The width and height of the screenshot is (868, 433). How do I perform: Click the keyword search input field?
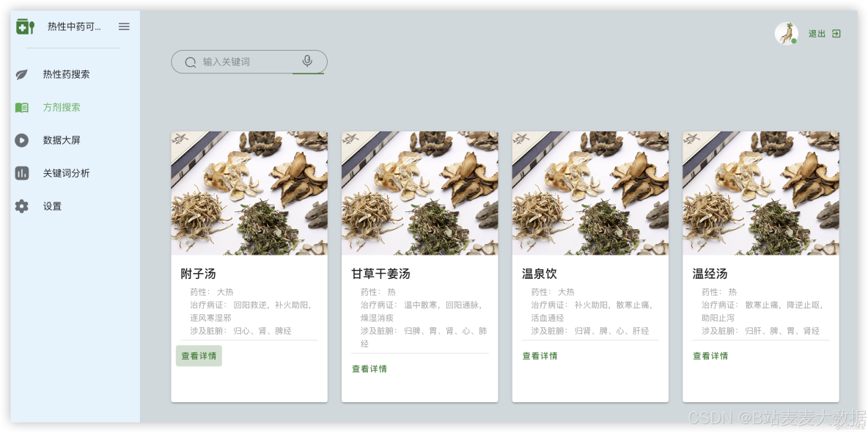tap(242, 62)
